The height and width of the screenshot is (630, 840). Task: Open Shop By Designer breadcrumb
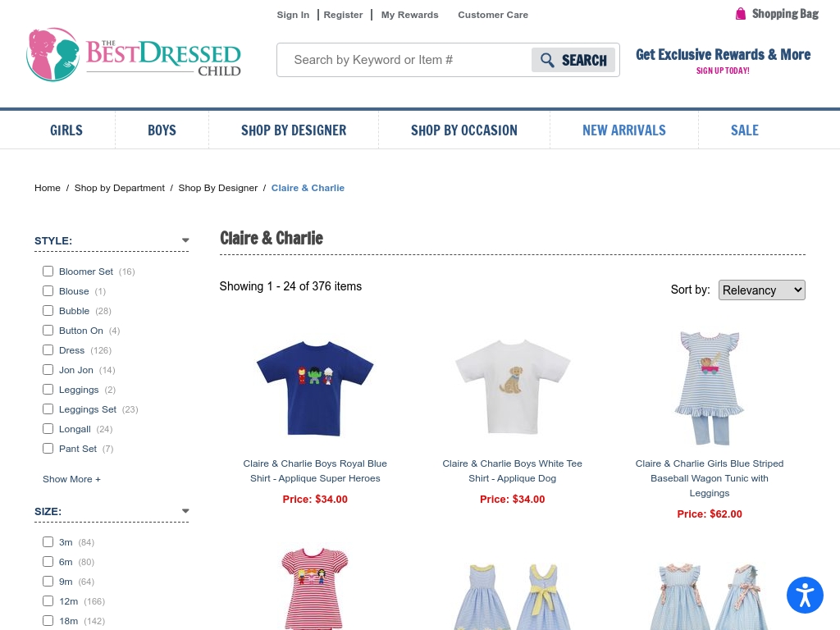point(218,188)
